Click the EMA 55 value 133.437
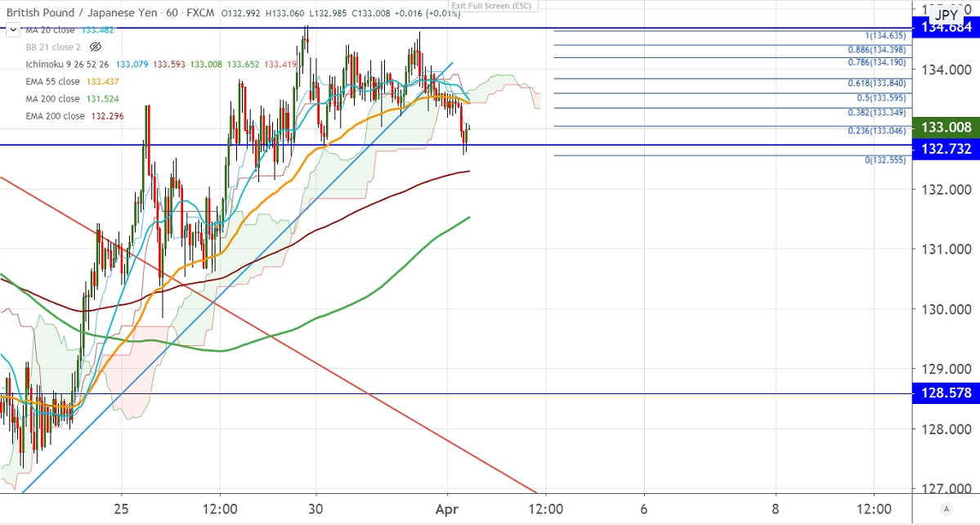 coord(102,81)
